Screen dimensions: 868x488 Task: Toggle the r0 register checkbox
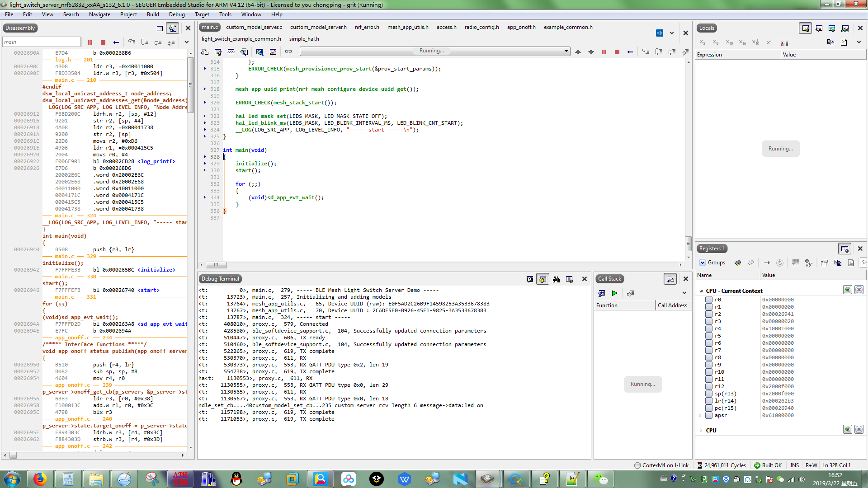[709, 300]
